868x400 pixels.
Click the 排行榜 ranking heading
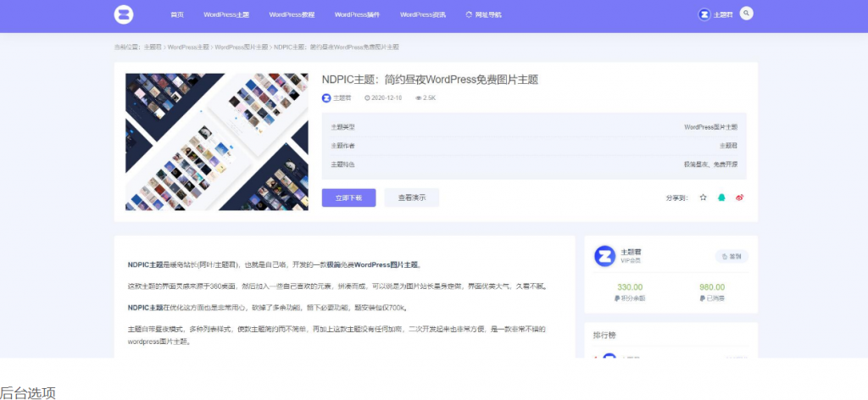click(x=604, y=336)
